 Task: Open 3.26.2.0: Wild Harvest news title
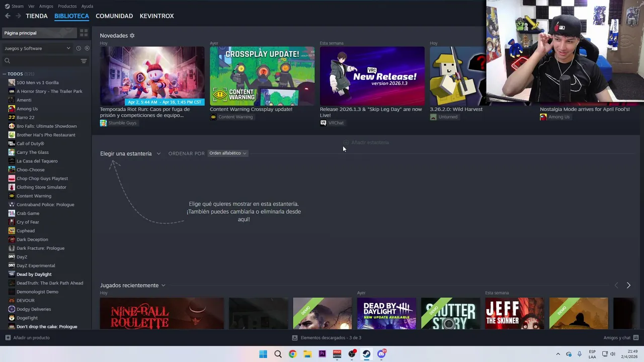pyautogui.click(x=456, y=109)
